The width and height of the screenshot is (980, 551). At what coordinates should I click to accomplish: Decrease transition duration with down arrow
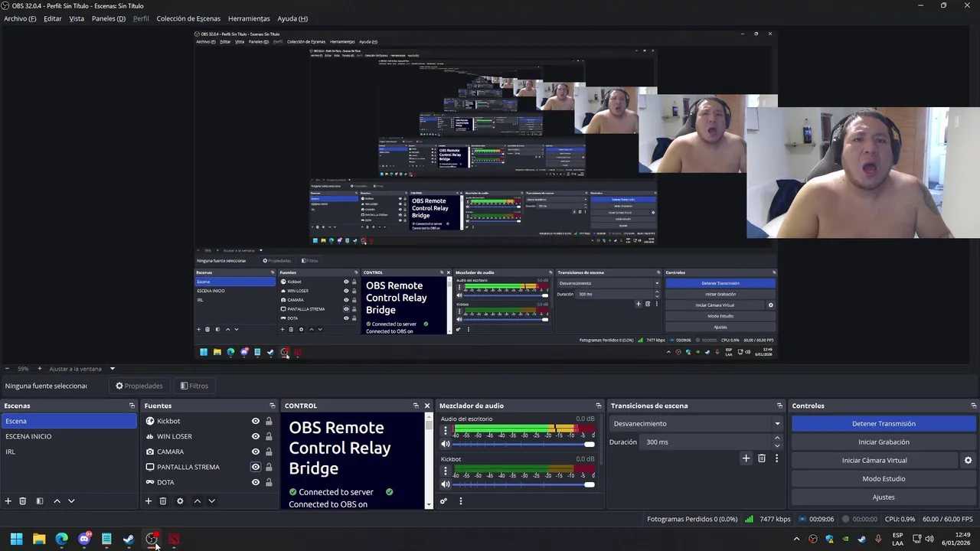[x=777, y=446]
